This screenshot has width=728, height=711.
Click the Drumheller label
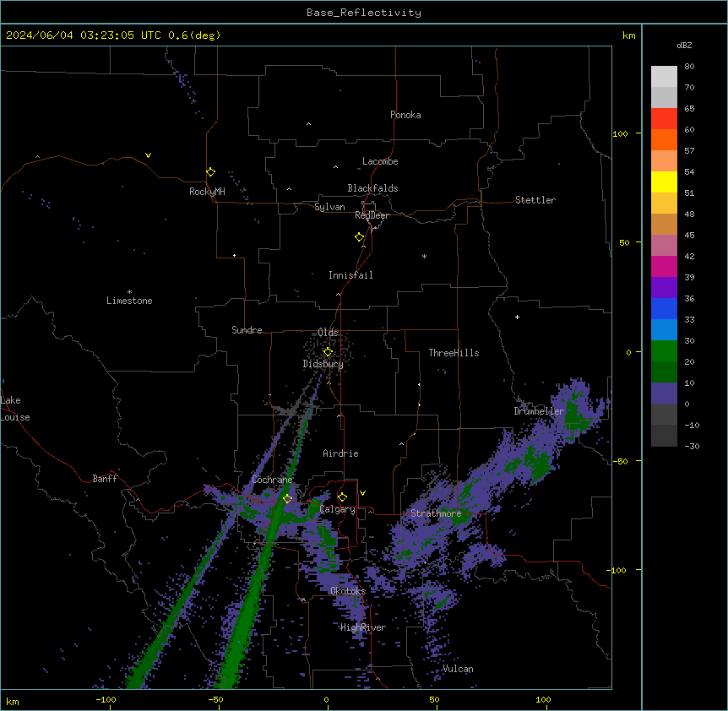tap(539, 411)
